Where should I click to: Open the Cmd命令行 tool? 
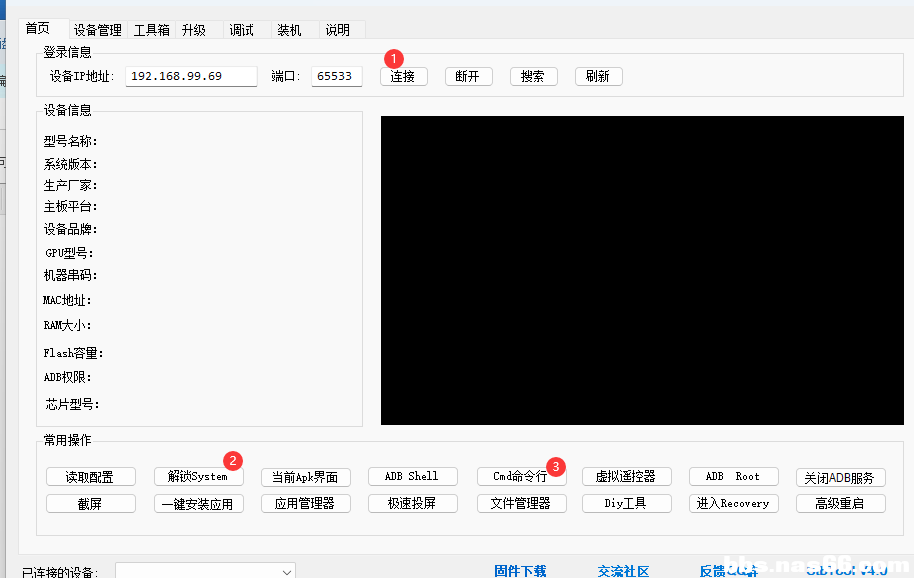pos(520,477)
